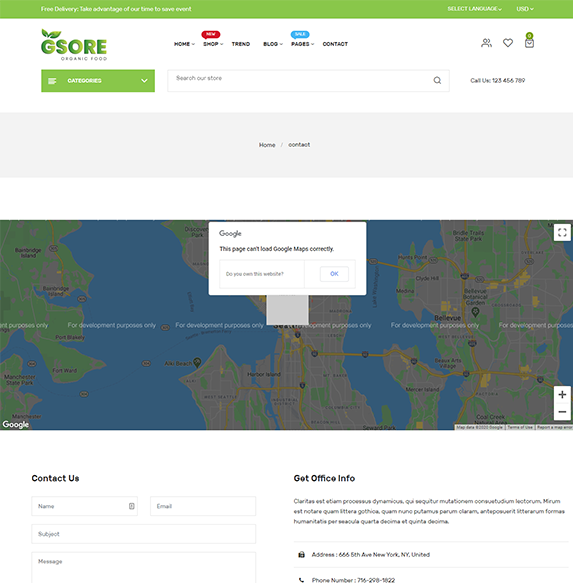Focus the Search our store field
573x583 pixels.
click(301, 80)
